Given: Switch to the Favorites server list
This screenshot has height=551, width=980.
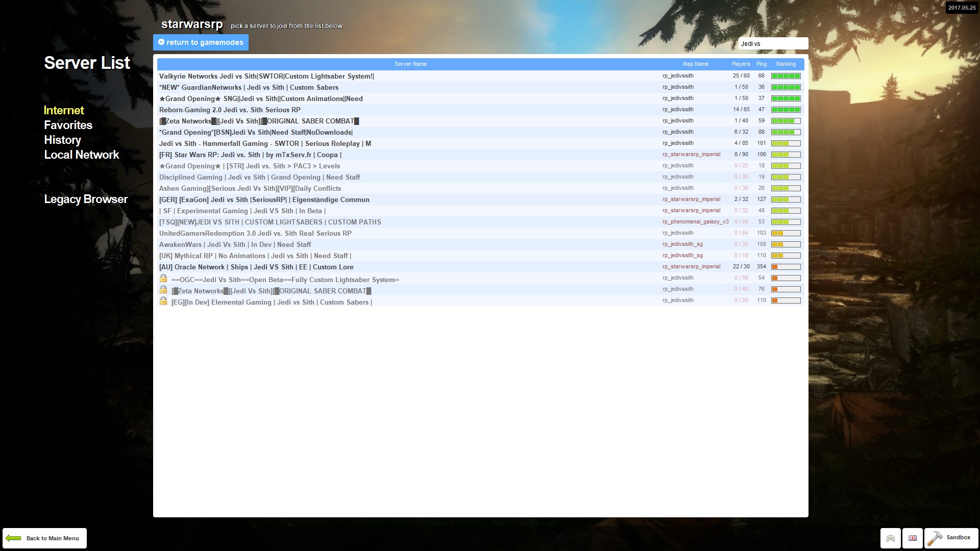Looking at the screenshot, I should (68, 126).
